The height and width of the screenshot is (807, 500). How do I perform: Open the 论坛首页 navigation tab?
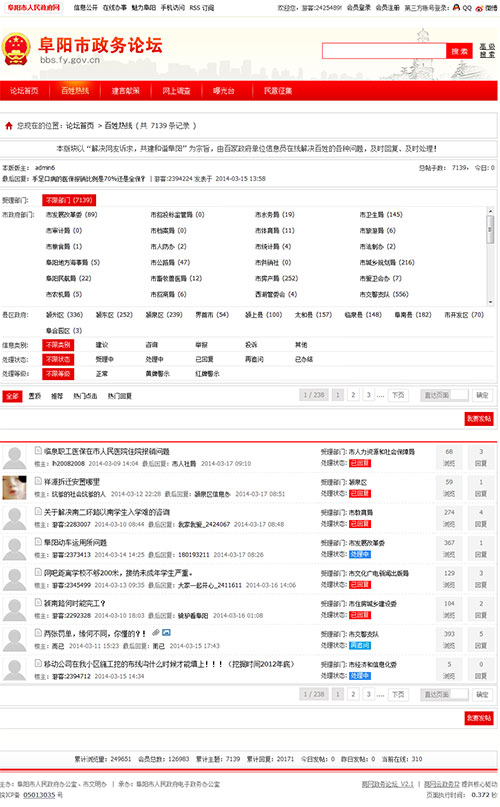[24, 91]
